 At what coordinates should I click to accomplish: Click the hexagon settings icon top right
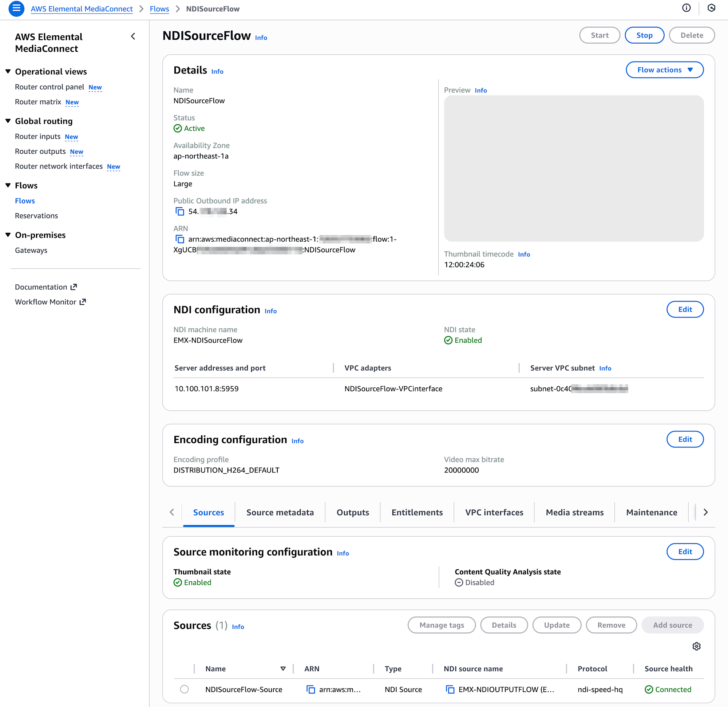tap(711, 8)
